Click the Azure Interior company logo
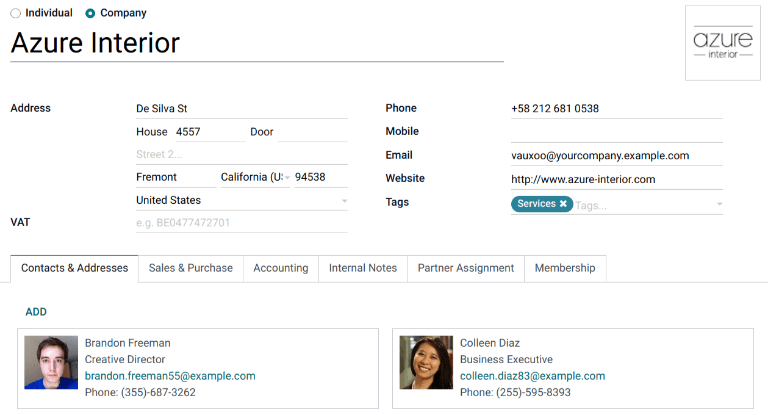The image size is (768, 415). point(722,43)
